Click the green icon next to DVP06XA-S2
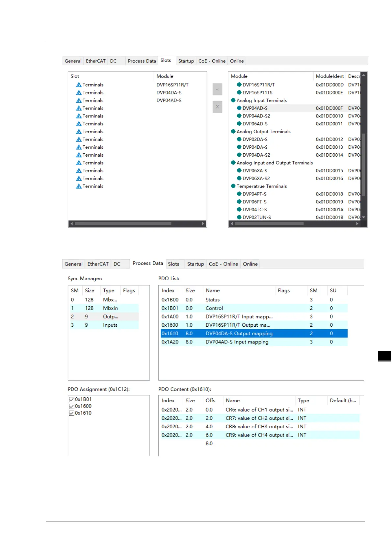This screenshot has height=554, width=392. 239,178
